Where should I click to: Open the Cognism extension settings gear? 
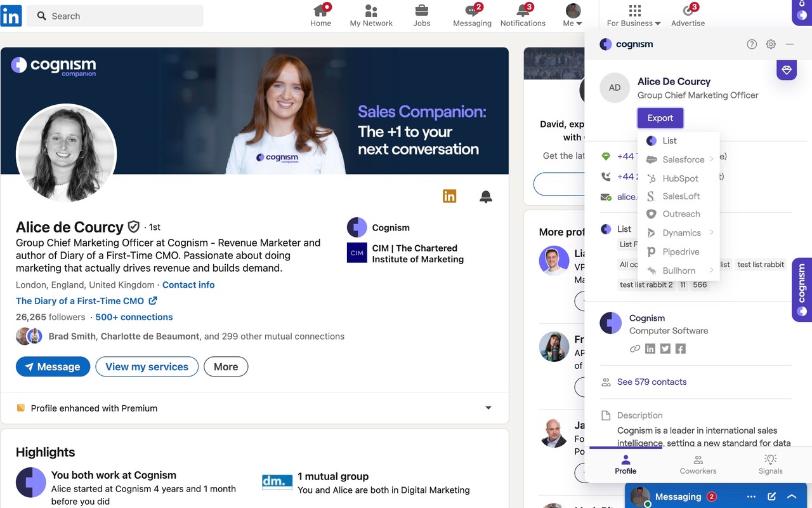tap(770, 44)
